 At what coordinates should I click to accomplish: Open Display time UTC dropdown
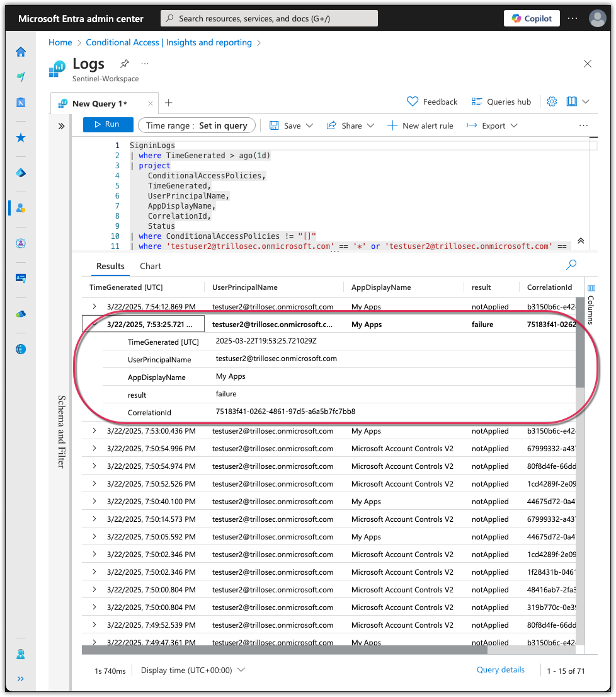(192, 671)
